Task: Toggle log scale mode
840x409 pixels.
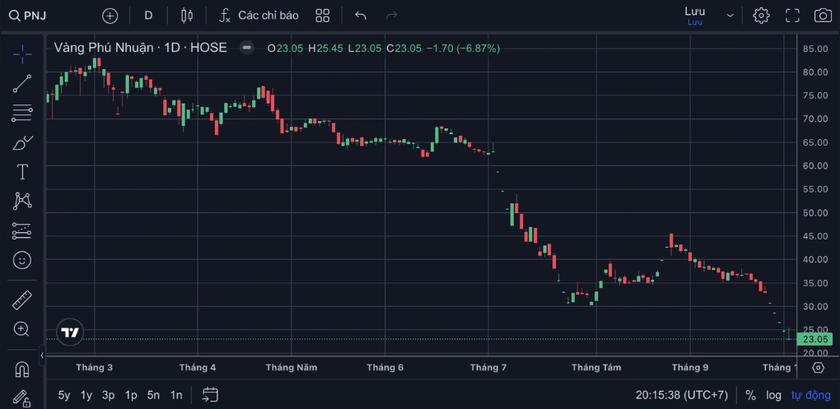Action: coord(773,396)
